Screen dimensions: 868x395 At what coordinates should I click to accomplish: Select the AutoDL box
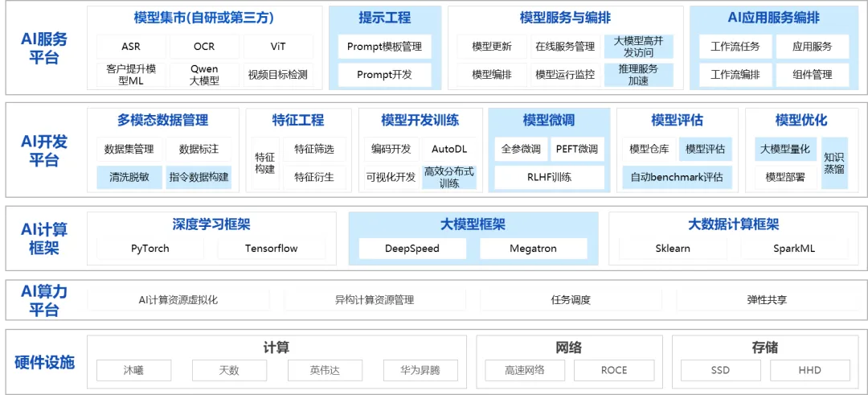(448, 149)
